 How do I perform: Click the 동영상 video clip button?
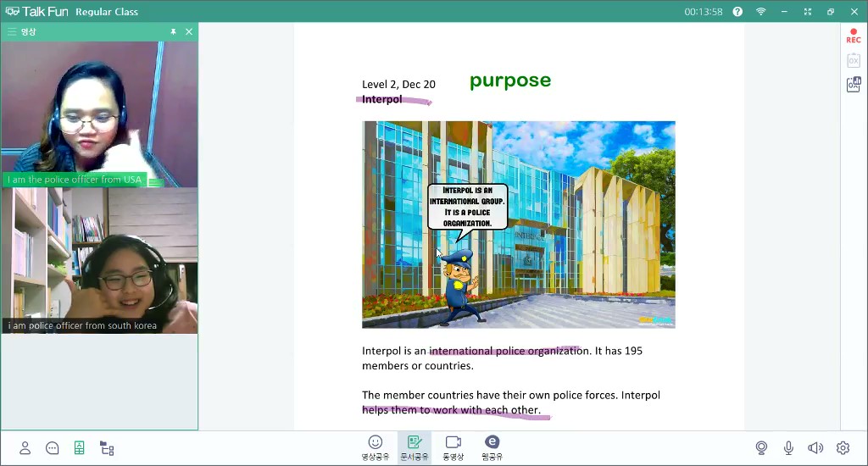[x=453, y=447]
